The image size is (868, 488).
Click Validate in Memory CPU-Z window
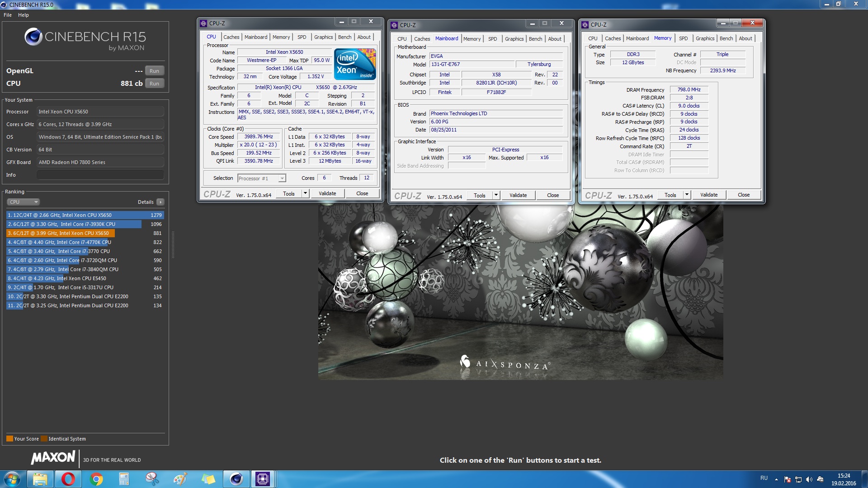tap(709, 195)
